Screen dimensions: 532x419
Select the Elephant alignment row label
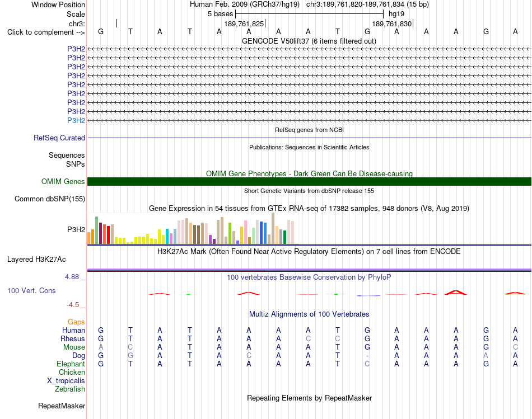click(x=71, y=364)
